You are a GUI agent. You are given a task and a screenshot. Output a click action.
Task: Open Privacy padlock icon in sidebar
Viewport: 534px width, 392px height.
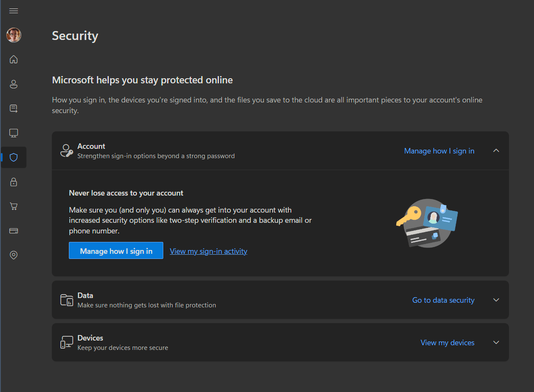pos(14,182)
